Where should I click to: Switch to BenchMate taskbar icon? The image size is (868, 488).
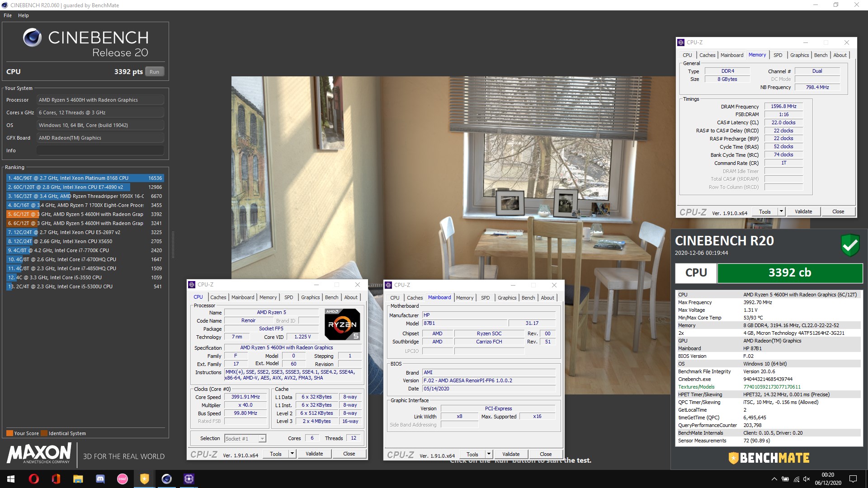coord(145,479)
